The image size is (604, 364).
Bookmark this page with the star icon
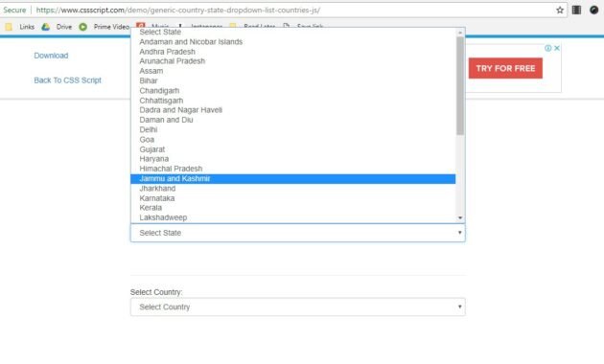560,11
